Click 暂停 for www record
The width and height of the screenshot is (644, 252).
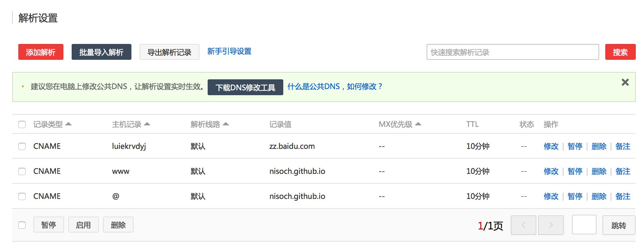[575, 171]
